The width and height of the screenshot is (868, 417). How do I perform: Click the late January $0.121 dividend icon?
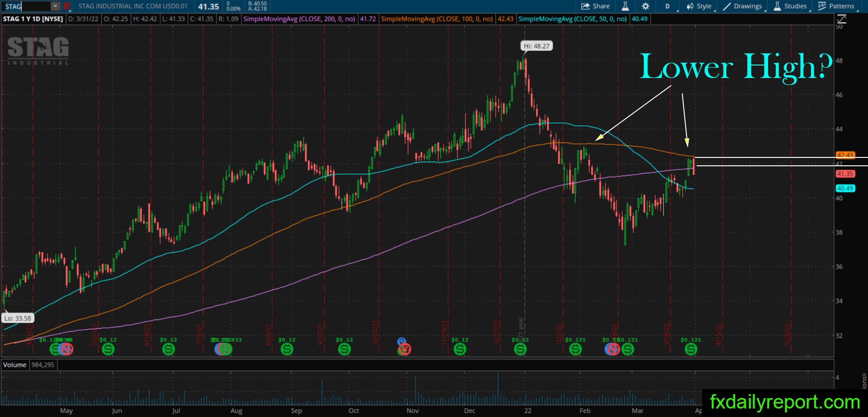575,349
